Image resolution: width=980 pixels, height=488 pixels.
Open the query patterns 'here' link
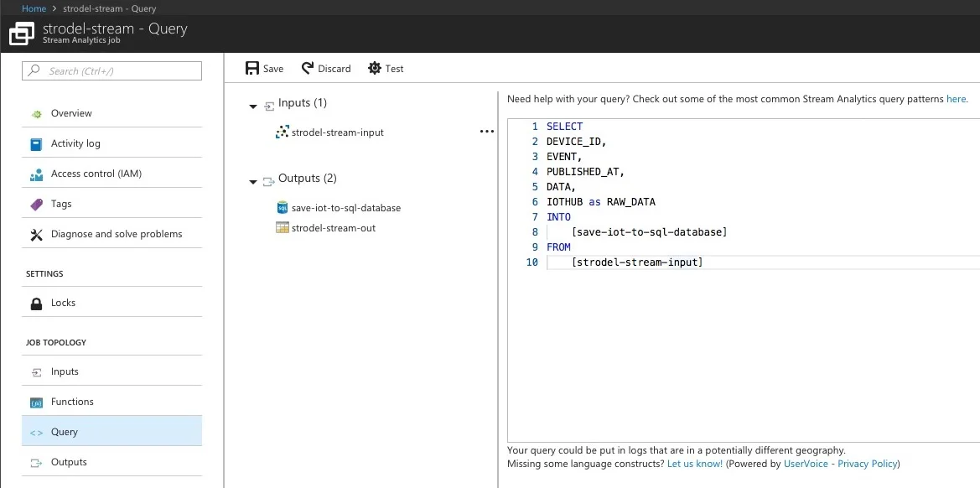[957, 99]
